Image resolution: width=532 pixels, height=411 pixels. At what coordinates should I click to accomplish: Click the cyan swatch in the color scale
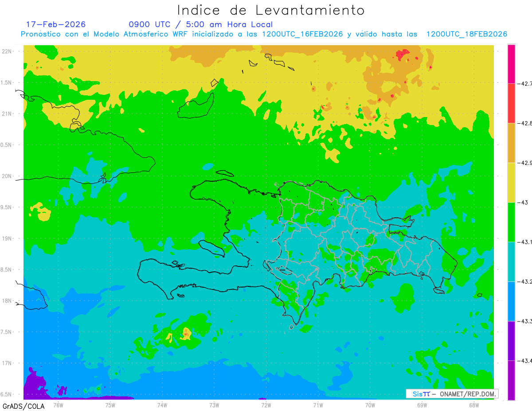tap(511, 262)
